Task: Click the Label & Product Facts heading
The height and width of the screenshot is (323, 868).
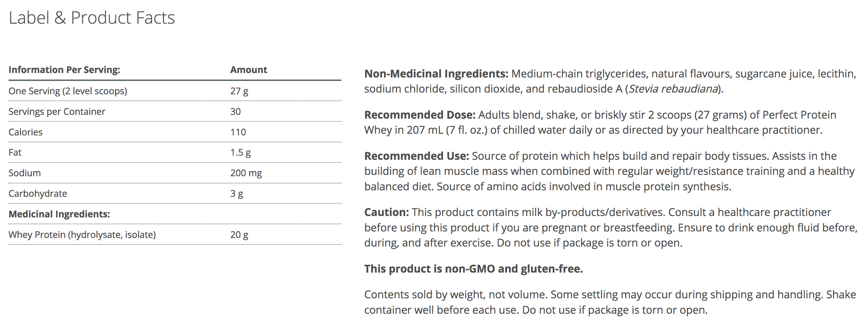Action: click(92, 18)
